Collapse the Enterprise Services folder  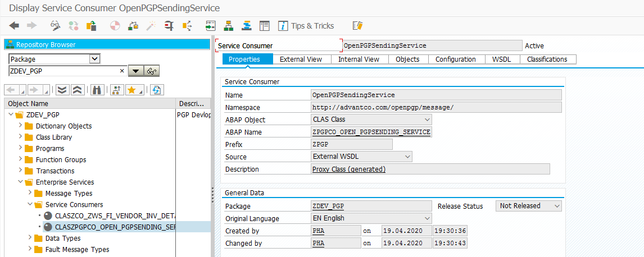point(21,182)
